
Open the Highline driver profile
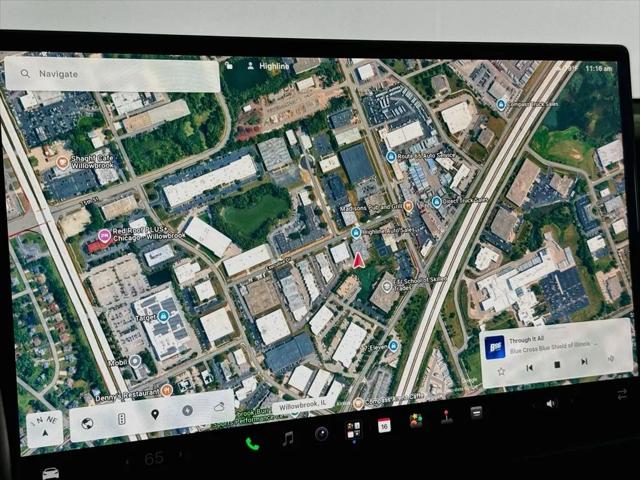(x=269, y=66)
